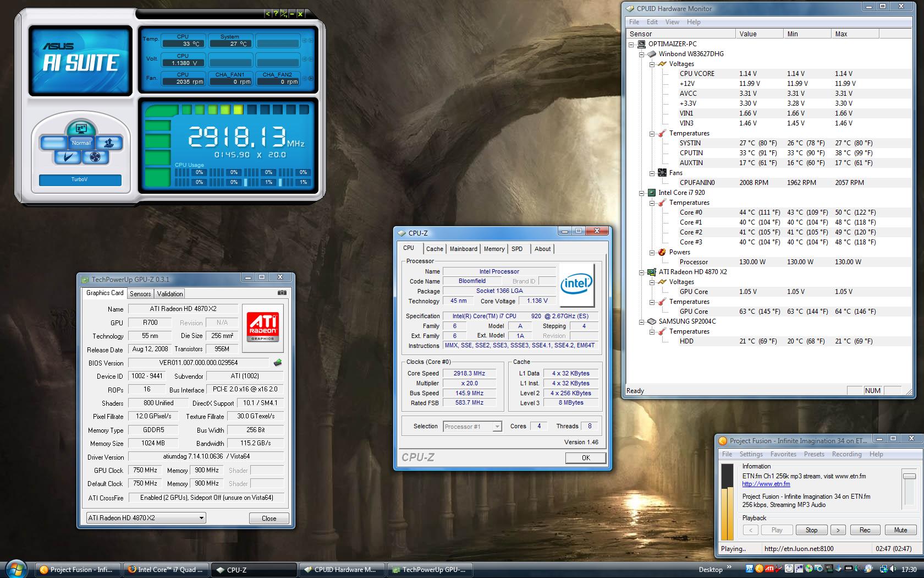
Task: Click the Value column header in HWMonitor
Action: [x=759, y=34]
